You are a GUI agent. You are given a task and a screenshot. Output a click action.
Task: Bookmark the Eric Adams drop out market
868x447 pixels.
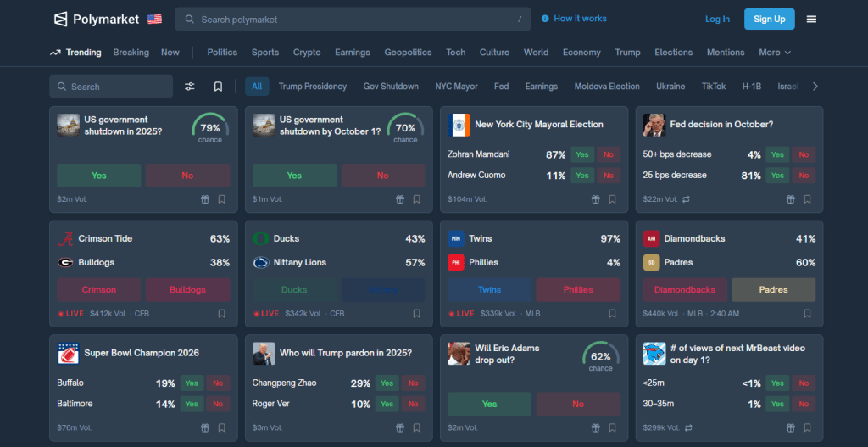point(612,427)
